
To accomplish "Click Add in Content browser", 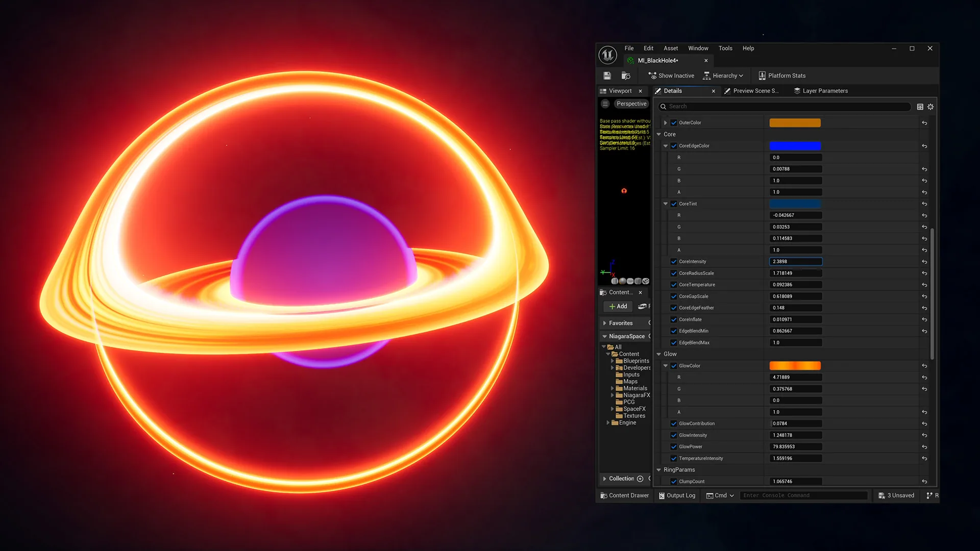I will pos(618,306).
